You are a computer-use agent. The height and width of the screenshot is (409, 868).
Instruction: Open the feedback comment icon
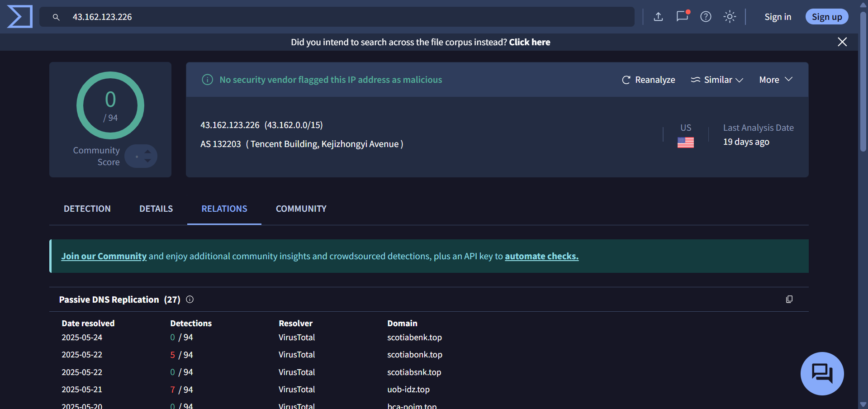pyautogui.click(x=682, y=16)
